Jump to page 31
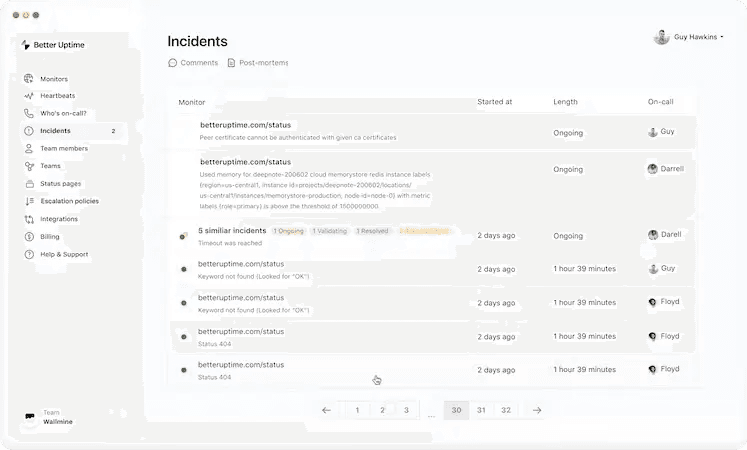The image size is (747, 450). 481,410
